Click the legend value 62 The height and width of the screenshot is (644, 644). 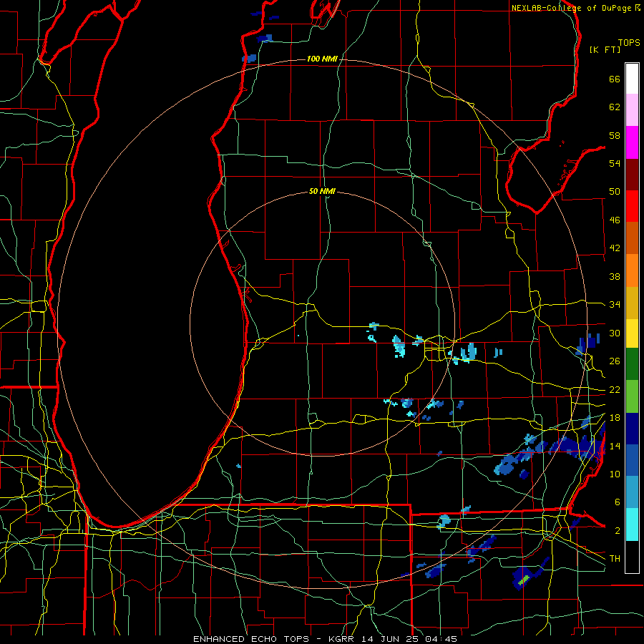pyautogui.click(x=615, y=107)
